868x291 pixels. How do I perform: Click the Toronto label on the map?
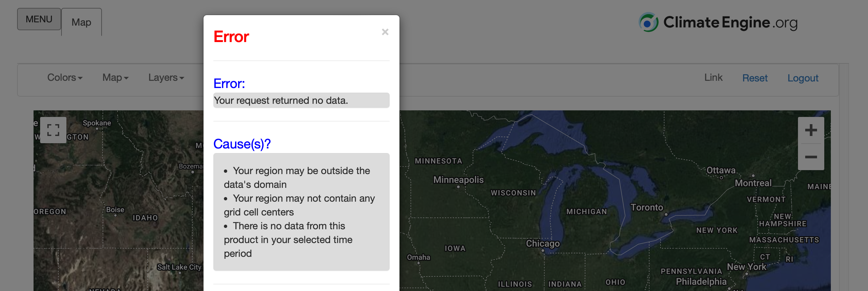pyautogui.click(x=646, y=207)
